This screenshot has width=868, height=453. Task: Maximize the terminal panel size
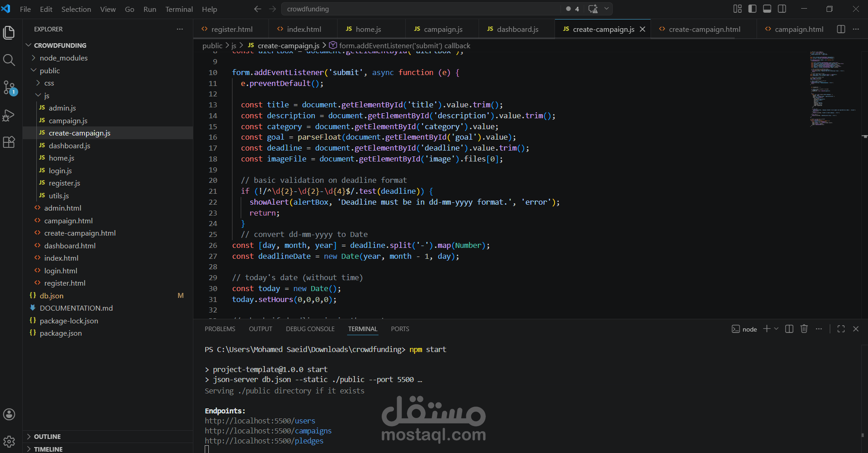click(841, 329)
